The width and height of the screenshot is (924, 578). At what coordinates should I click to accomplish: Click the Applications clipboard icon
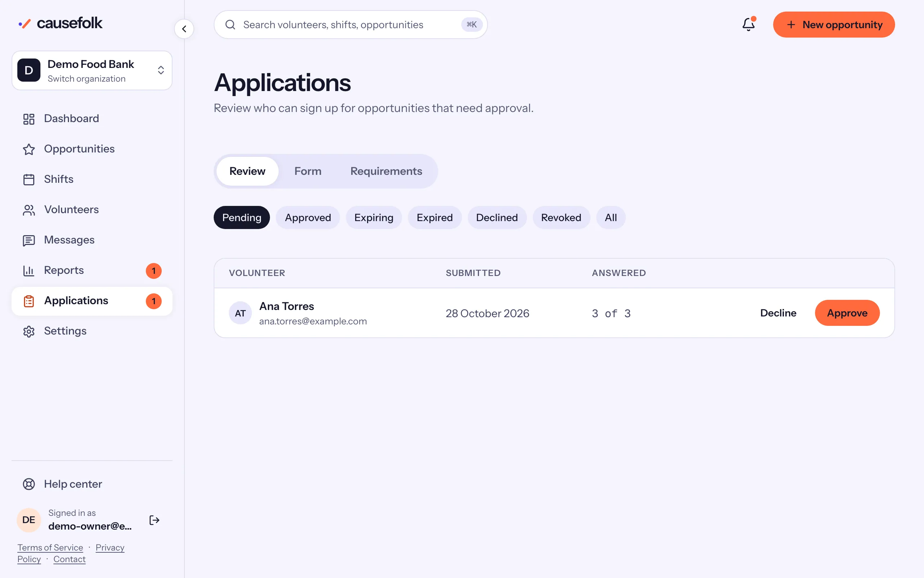pyautogui.click(x=29, y=301)
